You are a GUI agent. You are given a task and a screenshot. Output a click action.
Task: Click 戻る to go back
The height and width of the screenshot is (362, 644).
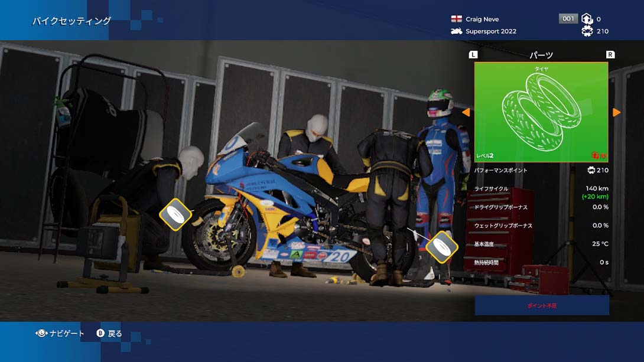tap(110, 332)
